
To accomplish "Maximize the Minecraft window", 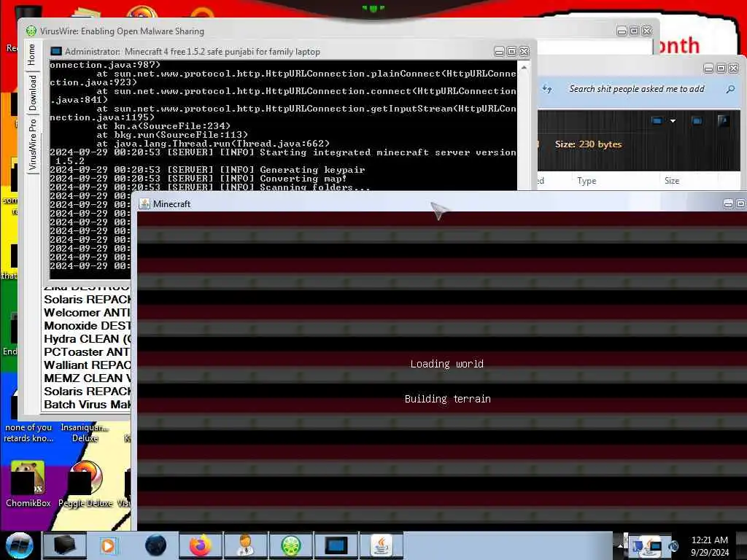I will (x=741, y=204).
